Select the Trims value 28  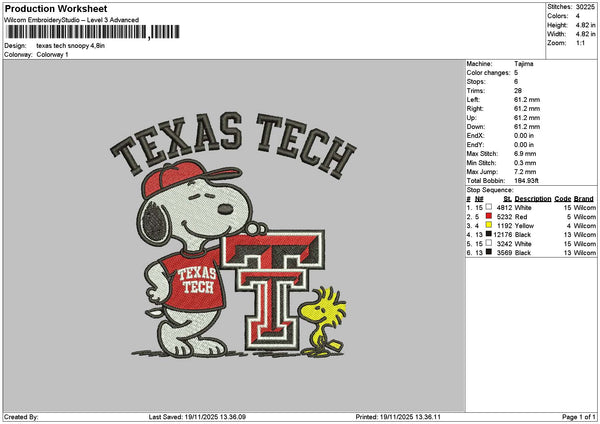518,91
